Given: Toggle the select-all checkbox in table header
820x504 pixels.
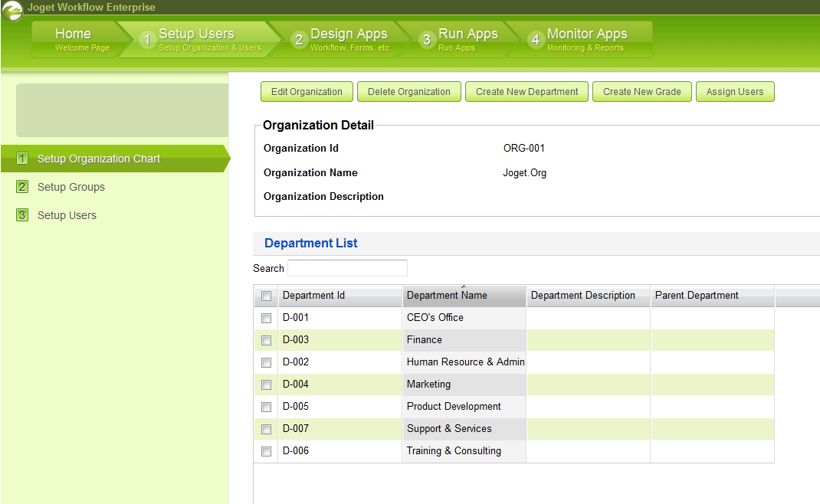Looking at the screenshot, I should pos(266,296).
